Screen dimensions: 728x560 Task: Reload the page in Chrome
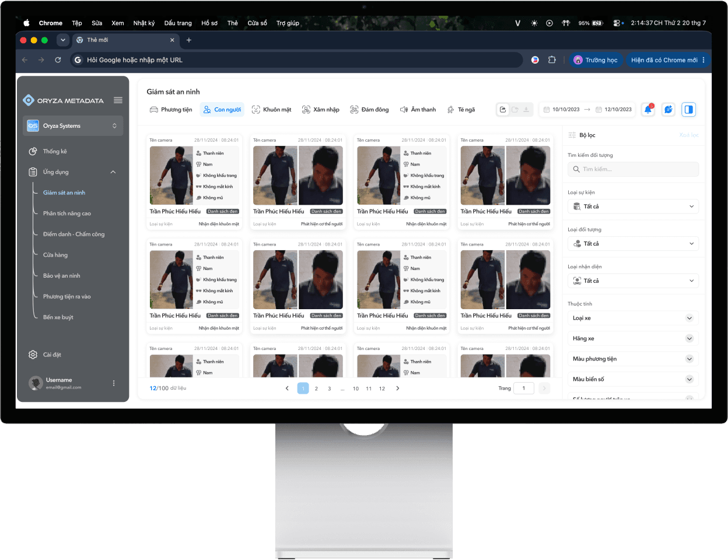(58, 60)
